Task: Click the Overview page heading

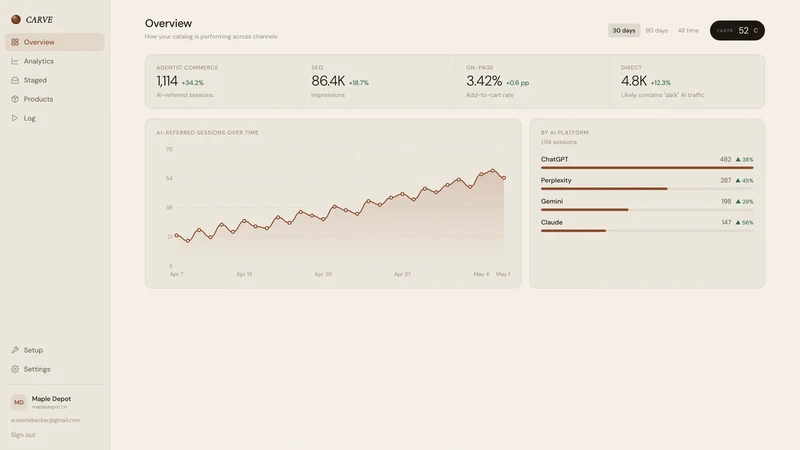Action: pos(168,23)
